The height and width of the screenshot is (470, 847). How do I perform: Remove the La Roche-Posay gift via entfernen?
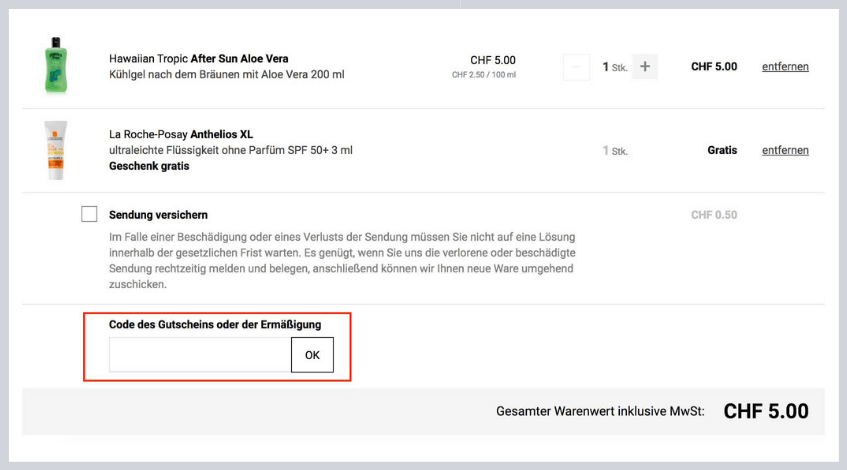(785, 150)
